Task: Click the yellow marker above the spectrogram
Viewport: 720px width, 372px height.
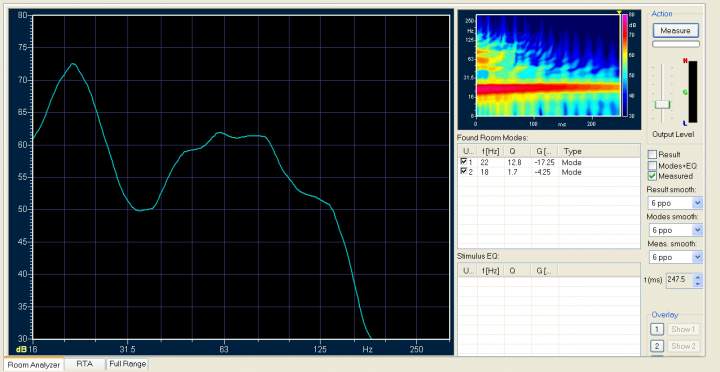Action: pyautogui.click(x=619, y=12)
